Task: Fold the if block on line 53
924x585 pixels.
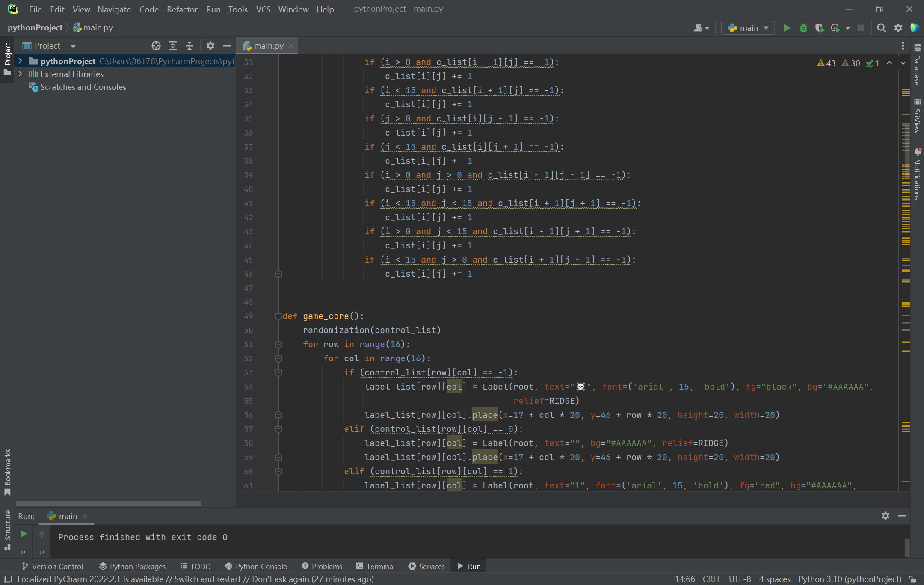Action: click(x=278, y=373)
